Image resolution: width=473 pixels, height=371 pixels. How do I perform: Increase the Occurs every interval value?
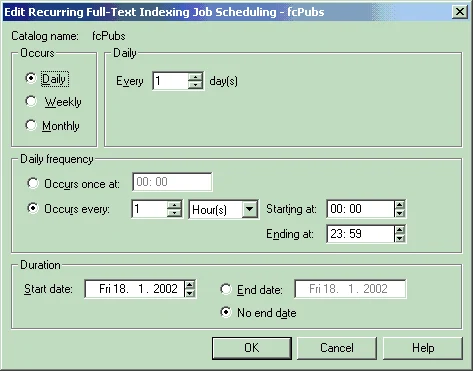pos(174,205)
